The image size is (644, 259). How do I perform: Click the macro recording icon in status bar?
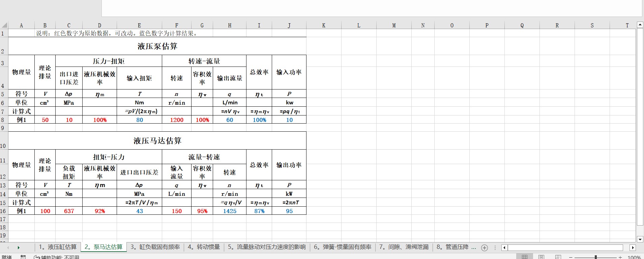[23, 257]
